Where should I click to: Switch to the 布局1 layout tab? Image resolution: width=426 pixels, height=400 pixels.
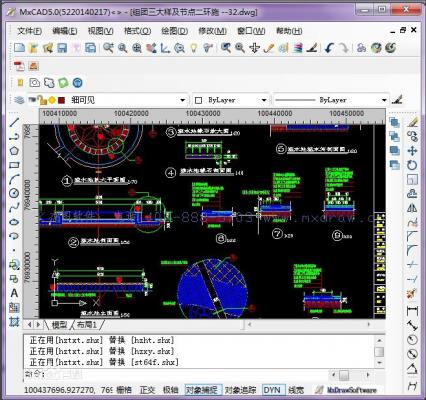(87, 325)
